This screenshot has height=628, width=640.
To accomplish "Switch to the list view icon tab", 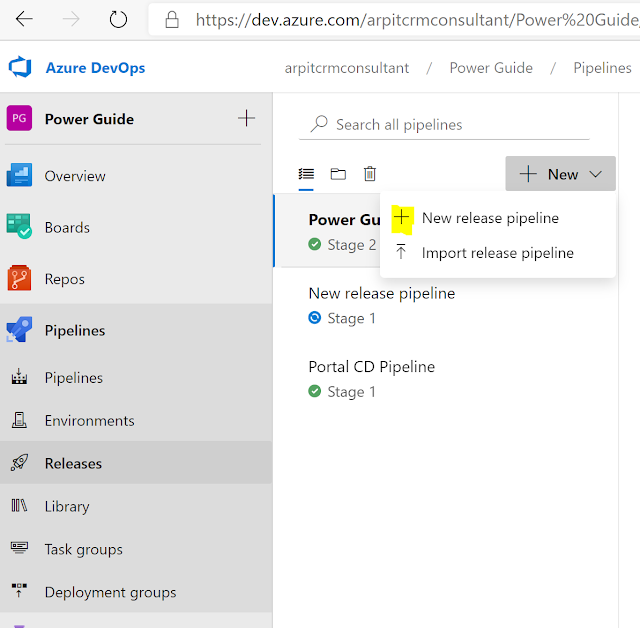I will (x=306, y=174).
